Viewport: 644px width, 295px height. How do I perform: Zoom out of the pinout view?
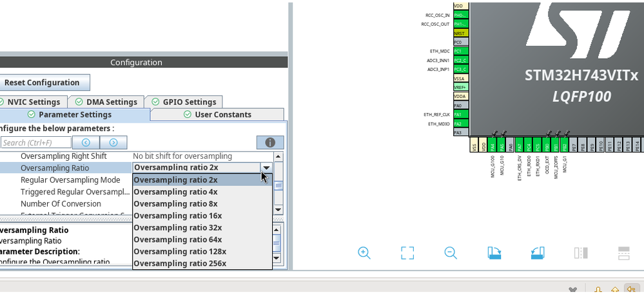point(451,252)
